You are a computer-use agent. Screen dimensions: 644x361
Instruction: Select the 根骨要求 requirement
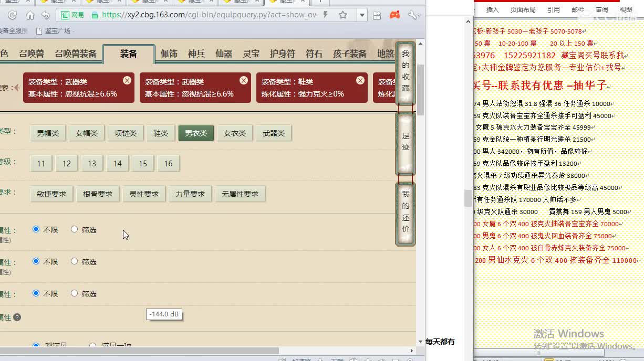point(98,194)
